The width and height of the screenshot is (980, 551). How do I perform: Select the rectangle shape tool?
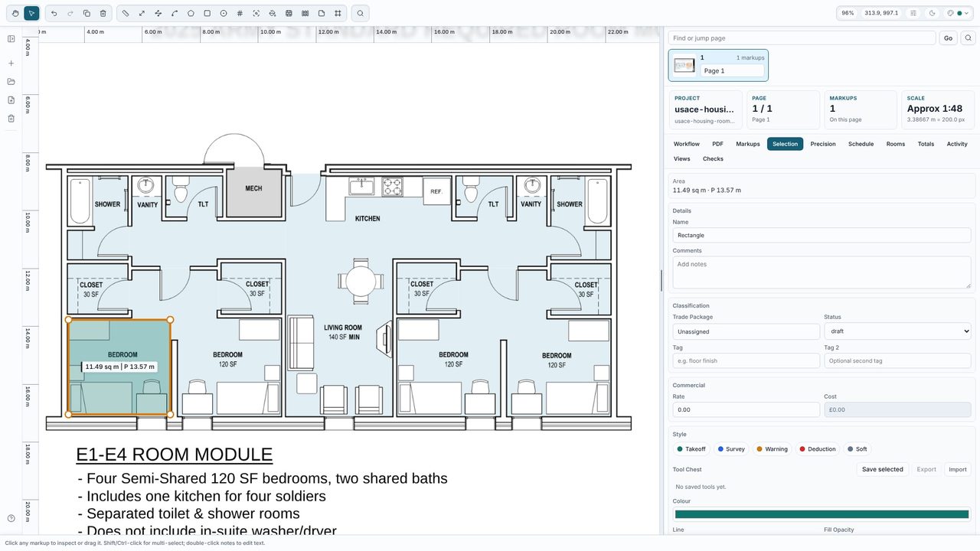pyautogui.click(x=207, y=13)
